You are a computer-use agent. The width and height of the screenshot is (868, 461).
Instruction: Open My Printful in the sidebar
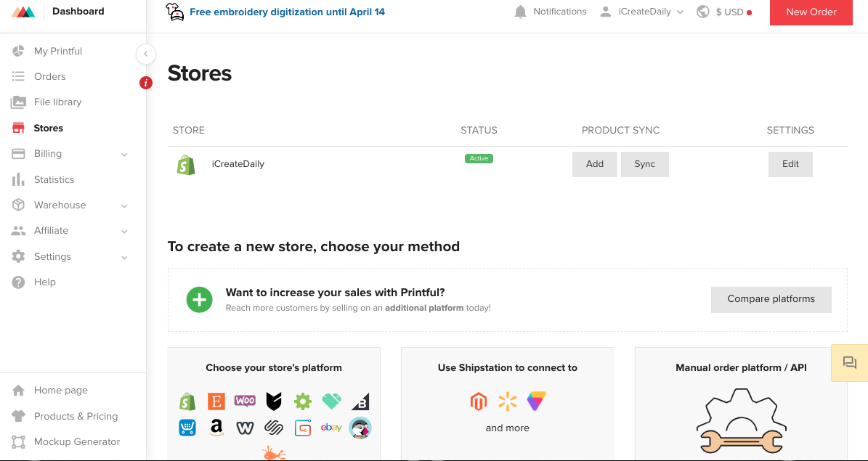tap(58, 51)
